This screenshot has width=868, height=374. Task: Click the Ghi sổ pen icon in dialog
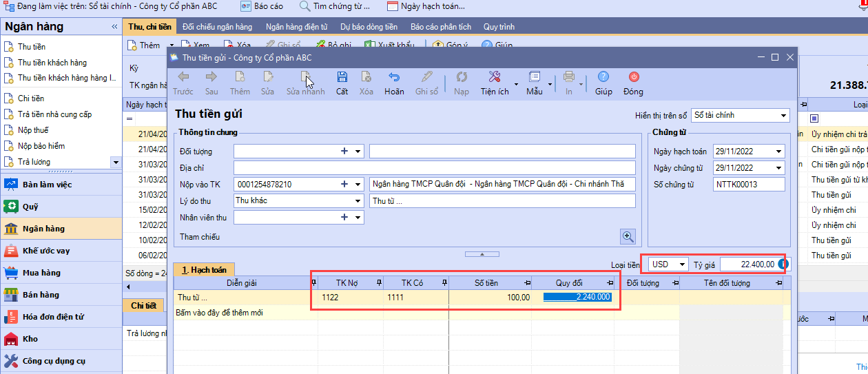427,77
